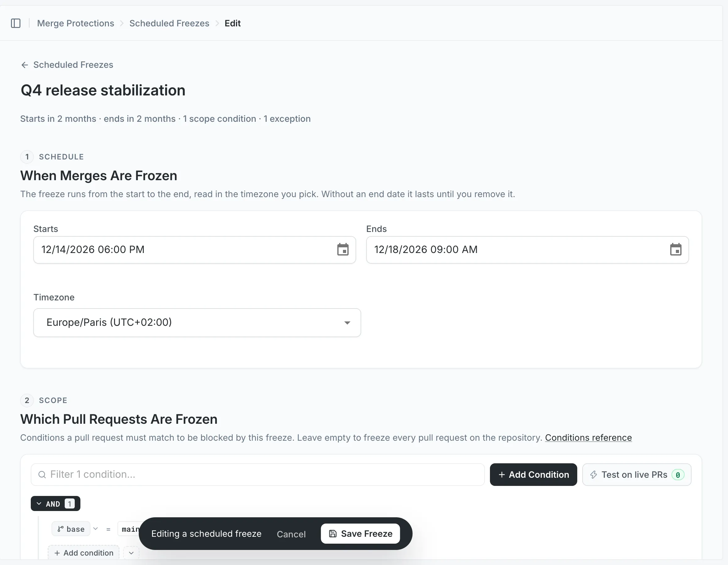Open the Starts date calendar picker
The image size is (728, 565).
(x=343, y=250)
